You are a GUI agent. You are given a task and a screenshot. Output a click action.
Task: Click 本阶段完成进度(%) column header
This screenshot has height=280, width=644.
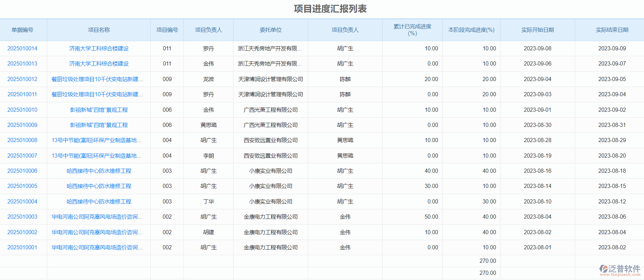(471, 30)
